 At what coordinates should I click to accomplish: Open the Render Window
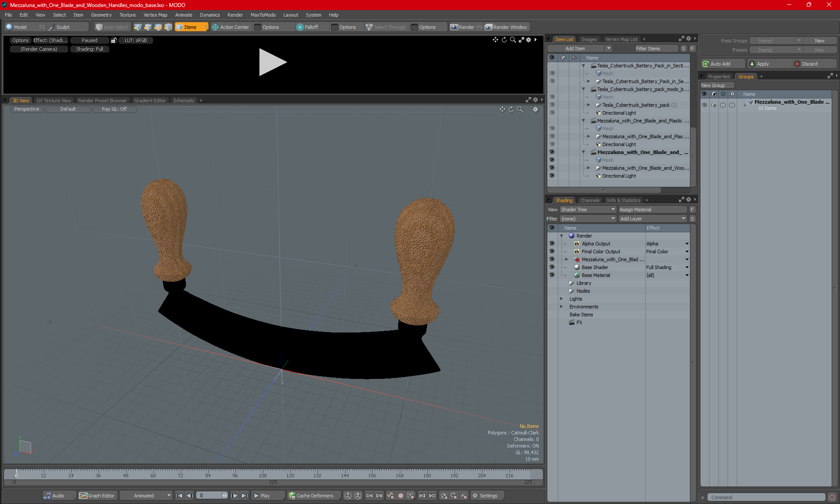[x=506, y=27]
